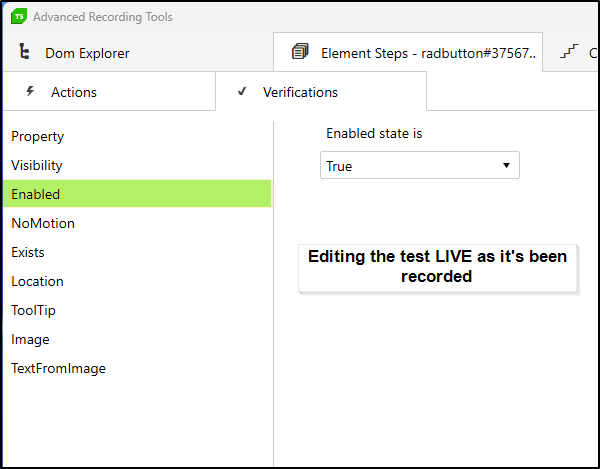Click the Test Studio app logo icon
Image resolution: width=600 pixels, height=469 pixels.
(x=18, y=17)
